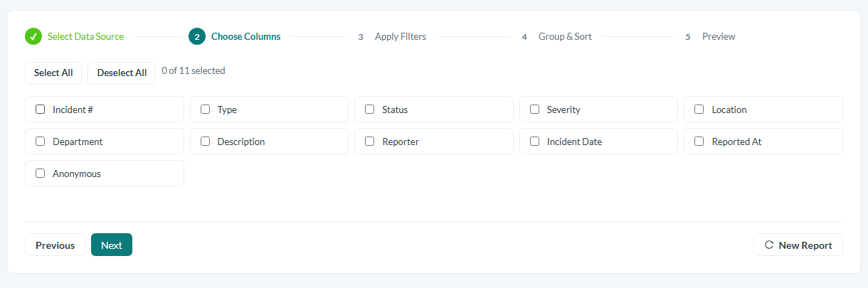Check the Reporter checkbox
Screen dimensions: 868x288
point(370,142)
